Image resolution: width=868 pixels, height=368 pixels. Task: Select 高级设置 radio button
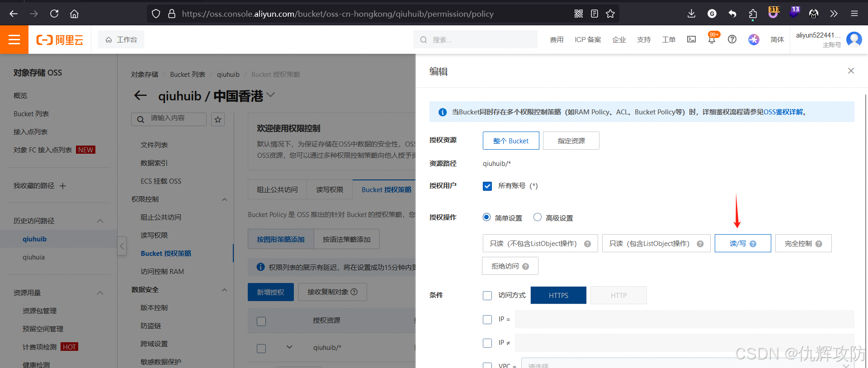coord(538,217)
